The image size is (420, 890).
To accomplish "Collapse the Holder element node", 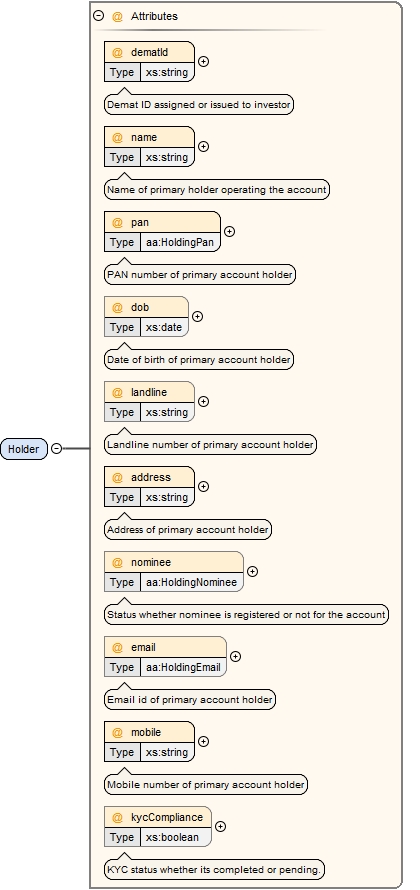I will [x=56, y=448].
